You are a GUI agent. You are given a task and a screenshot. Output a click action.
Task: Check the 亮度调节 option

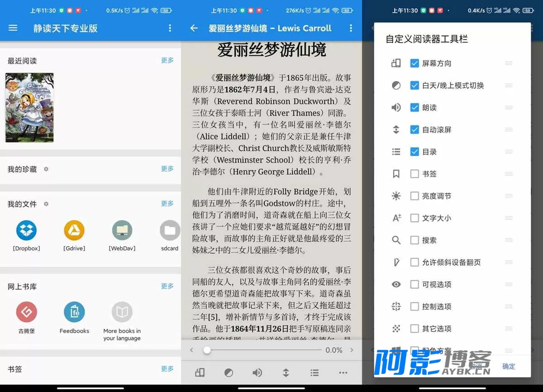[x=414, y=196]
